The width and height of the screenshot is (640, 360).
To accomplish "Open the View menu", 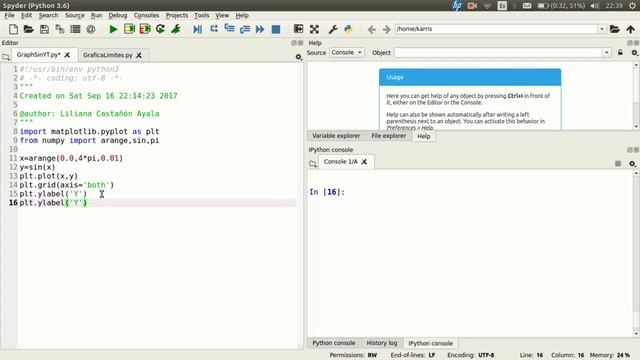I will coord(222,15).
